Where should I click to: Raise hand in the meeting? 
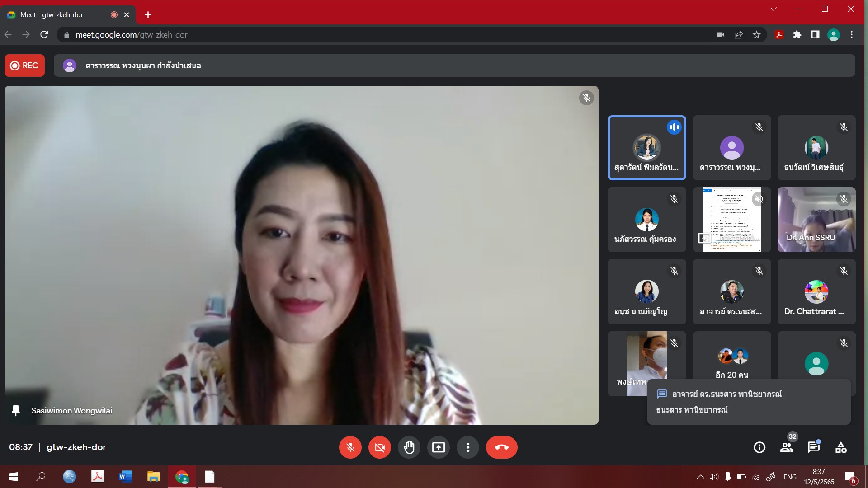(409, 447)
